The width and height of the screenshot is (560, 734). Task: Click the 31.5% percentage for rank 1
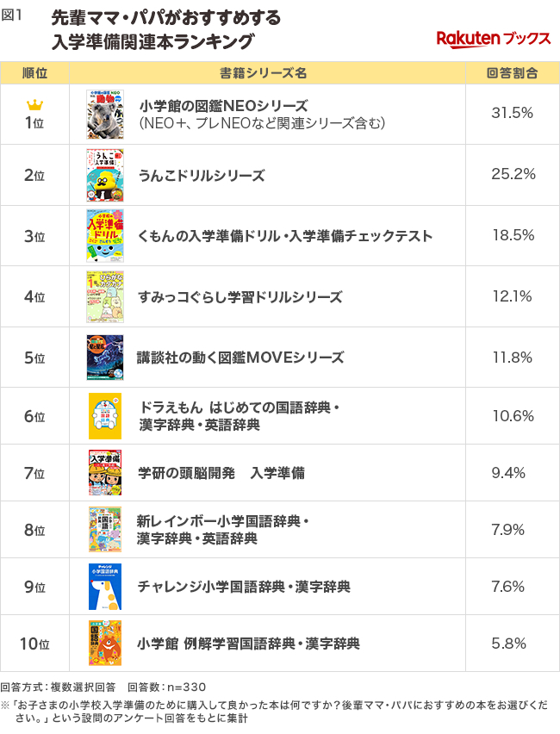point(513,113)
